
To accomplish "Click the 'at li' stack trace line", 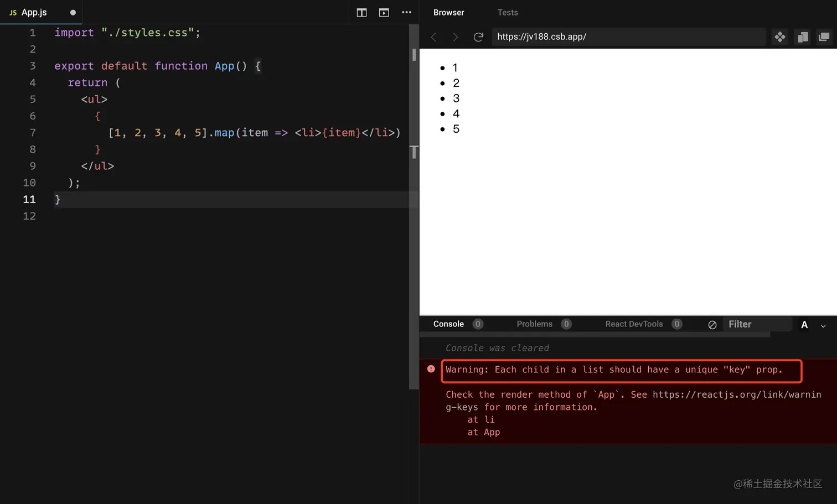I will 481,419.
